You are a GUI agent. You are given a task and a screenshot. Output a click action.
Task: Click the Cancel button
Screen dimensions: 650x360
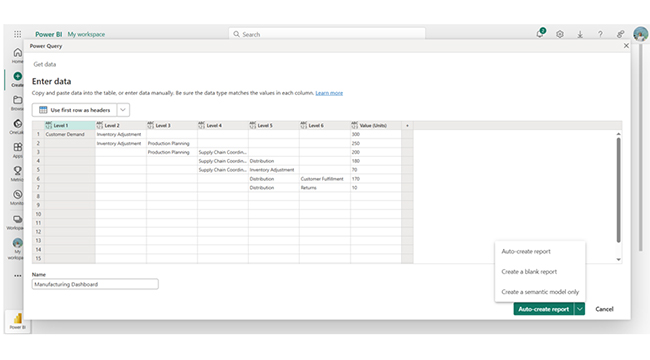click(x=604, y=309)
